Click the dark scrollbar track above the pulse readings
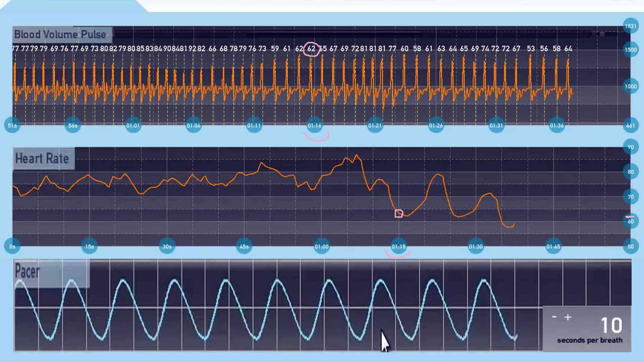The height and width of the screenshot is (362, 644). (x=352, y=34)
